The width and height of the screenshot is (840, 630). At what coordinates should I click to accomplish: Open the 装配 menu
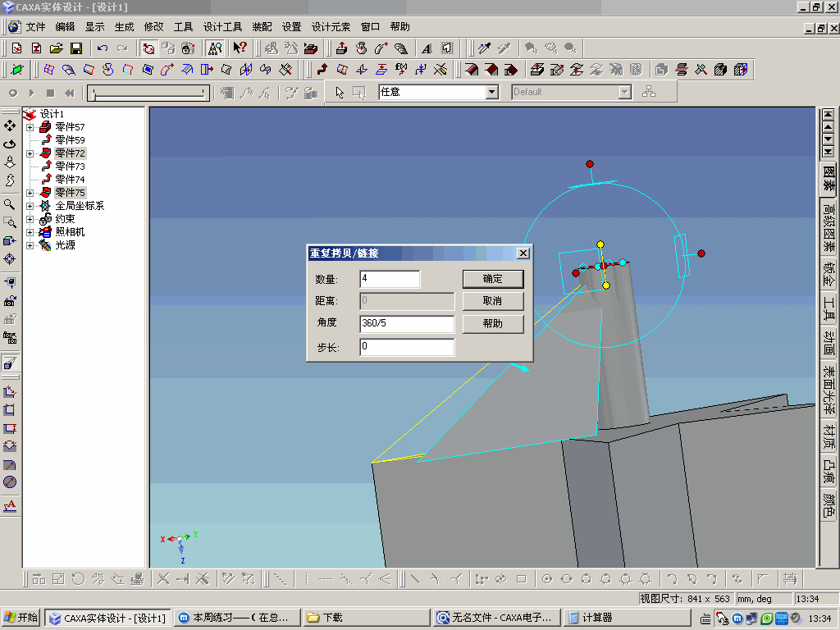pos(262,27)
